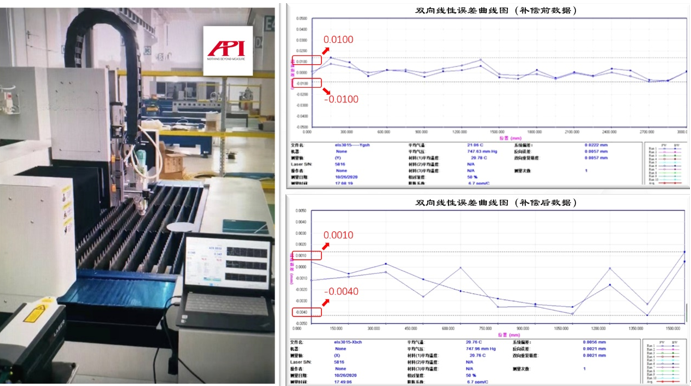Click the Run 1 entry in the upper legend
This screenshot has width=691, height=386.
coord(665,149)
